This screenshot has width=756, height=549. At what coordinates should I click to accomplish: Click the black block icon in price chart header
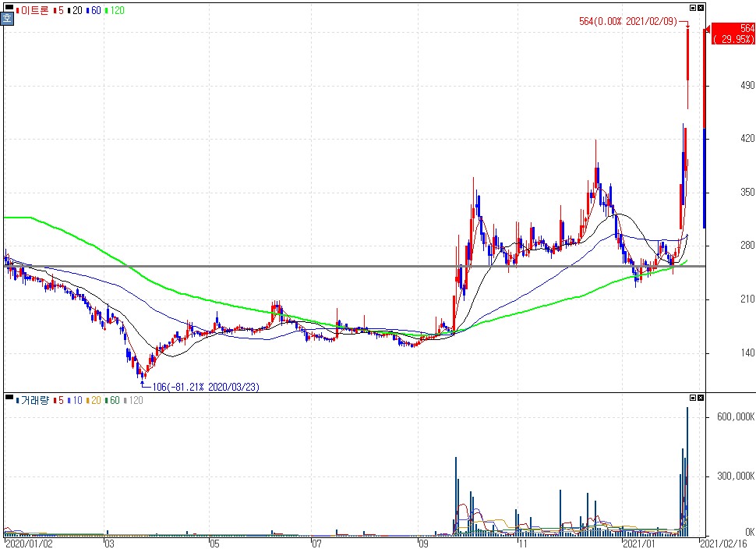tap(9, 7)
